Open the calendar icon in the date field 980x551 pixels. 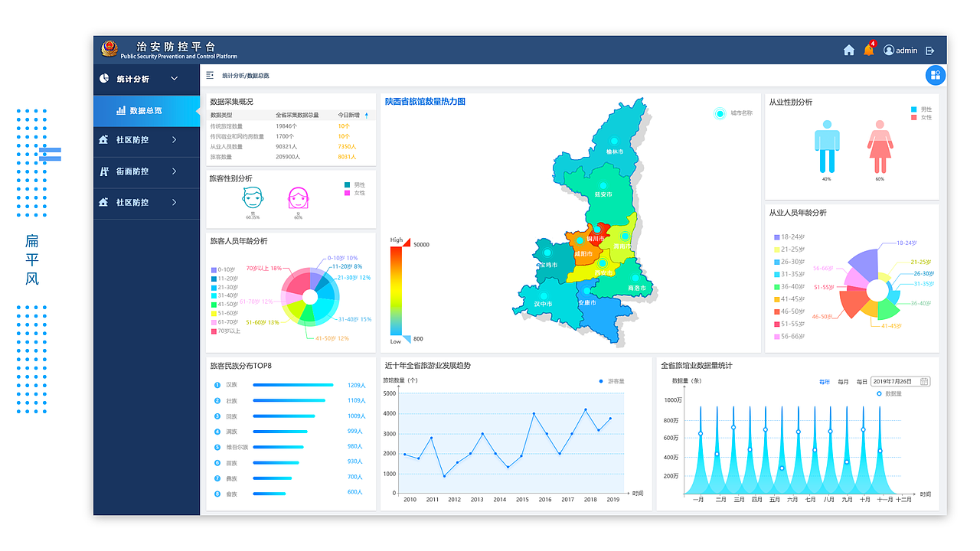tap(924, 381)
